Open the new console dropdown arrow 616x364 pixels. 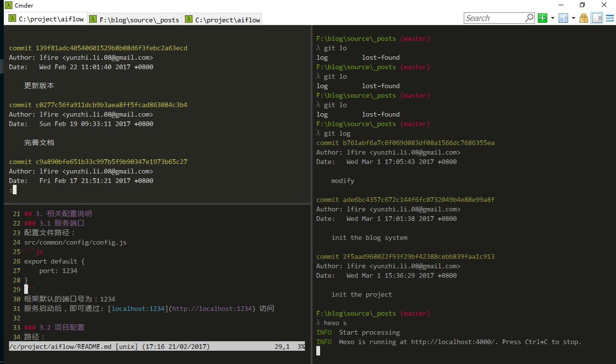[552, 18]
